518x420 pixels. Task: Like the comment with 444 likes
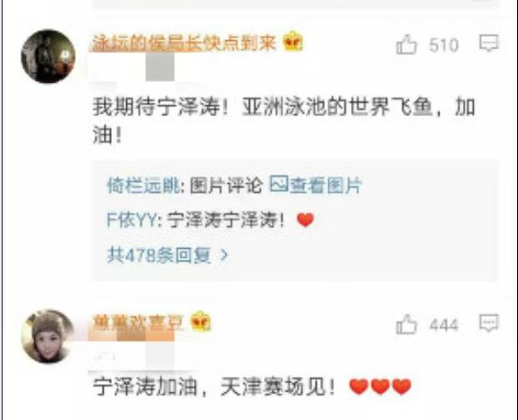[406, 324]
